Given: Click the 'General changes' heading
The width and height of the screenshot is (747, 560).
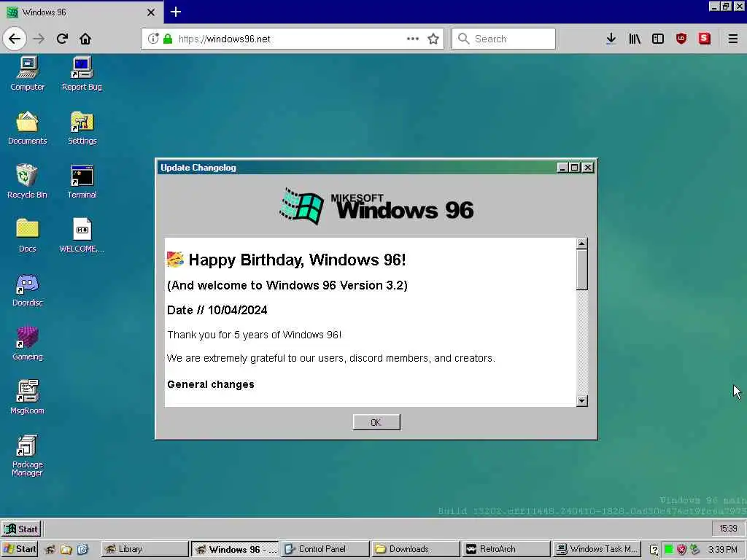Looking at the screenshot, I should coord(211,384).
